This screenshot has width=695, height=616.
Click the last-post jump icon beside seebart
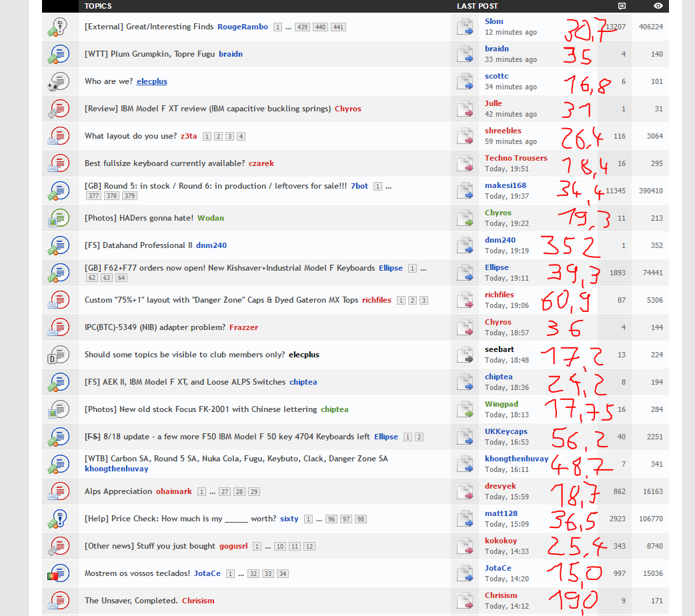464,355
